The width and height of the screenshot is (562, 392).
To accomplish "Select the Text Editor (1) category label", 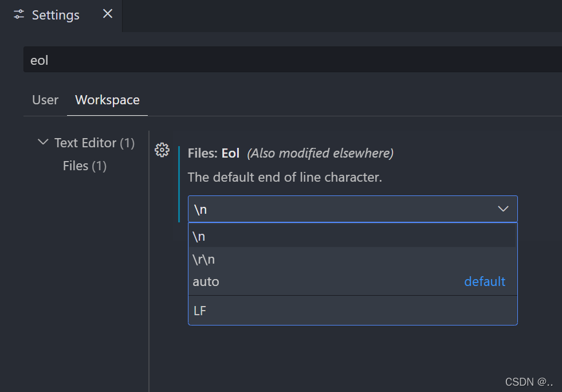I will [94, 143].
